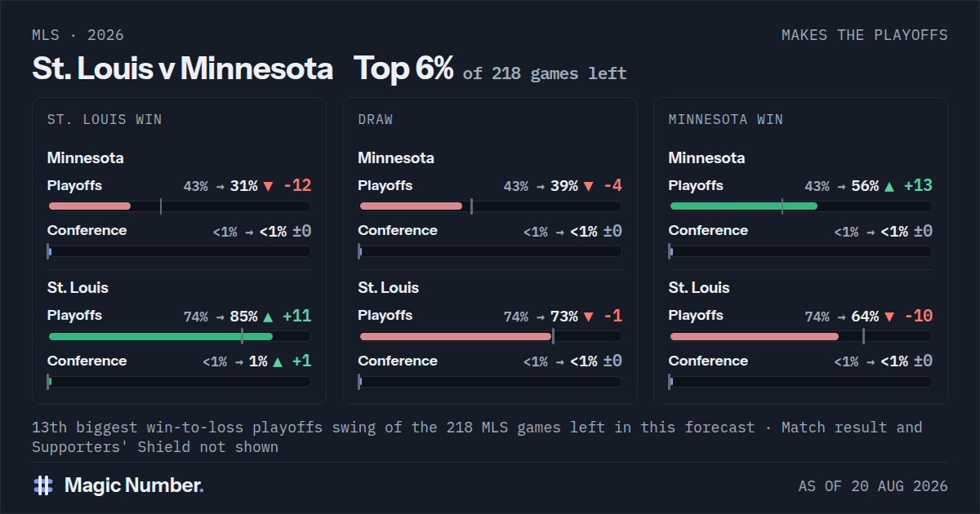Select the ST. LOUIS WIN card header
The width and height of the screenshot is (980, 514).
pos(105,119)
